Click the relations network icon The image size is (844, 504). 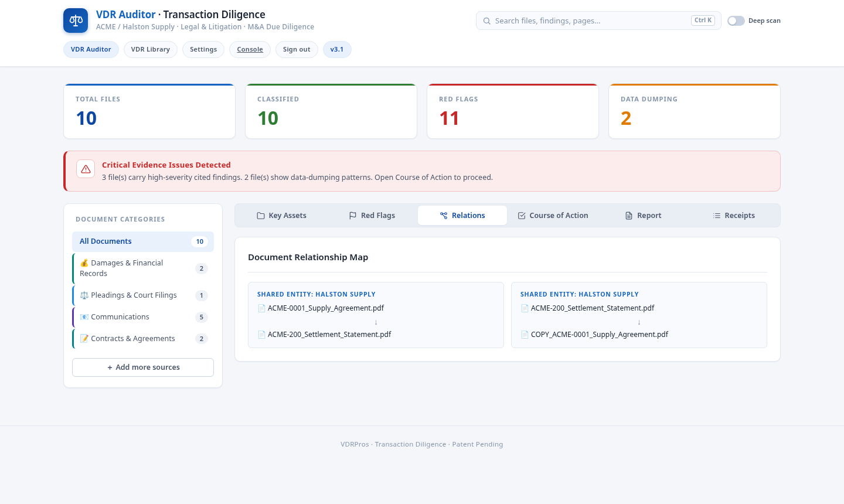click(444, 216)
